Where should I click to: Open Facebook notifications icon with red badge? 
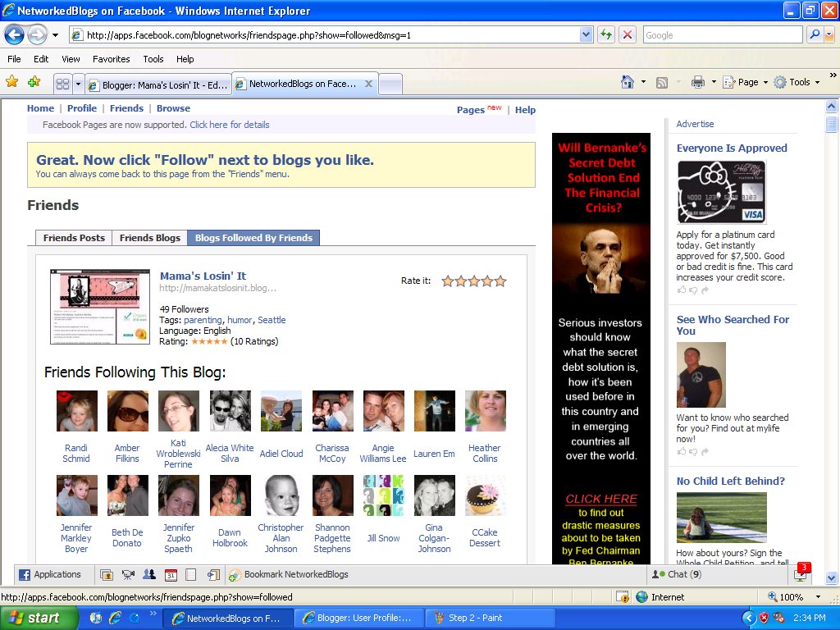coord(801,573)
